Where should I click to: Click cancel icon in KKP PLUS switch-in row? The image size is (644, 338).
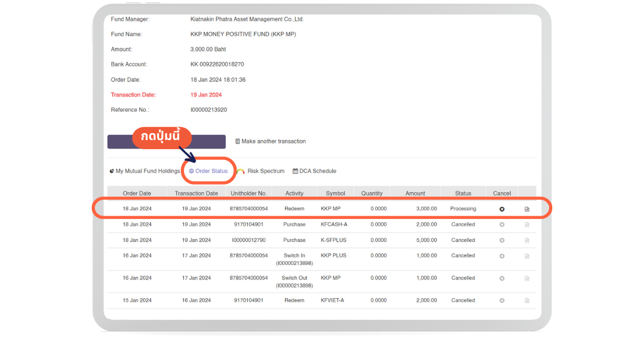pyautogui.click(x=502, y=256)
